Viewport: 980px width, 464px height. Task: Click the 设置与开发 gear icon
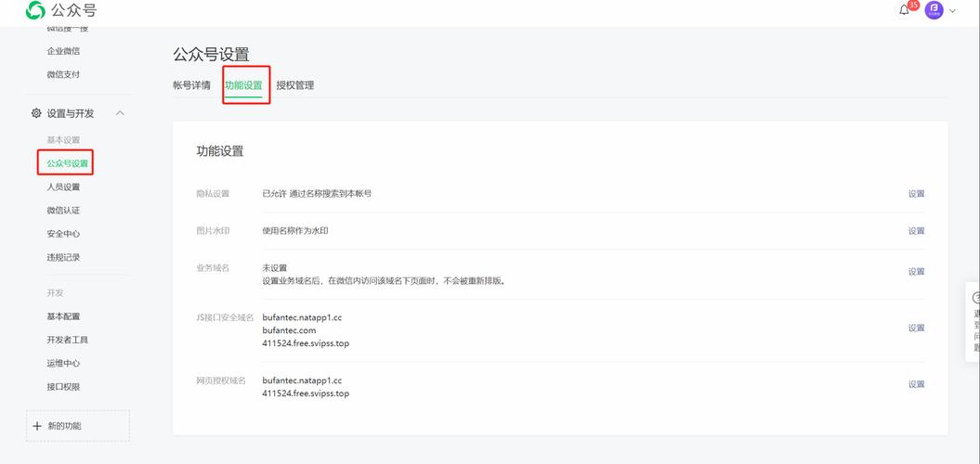click(x=36, y=113)
